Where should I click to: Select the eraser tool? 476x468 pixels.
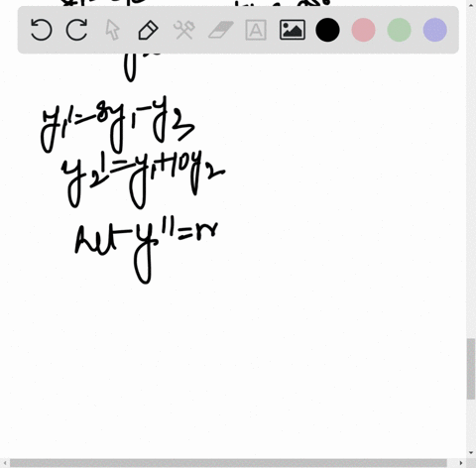(x=221, y=30)
